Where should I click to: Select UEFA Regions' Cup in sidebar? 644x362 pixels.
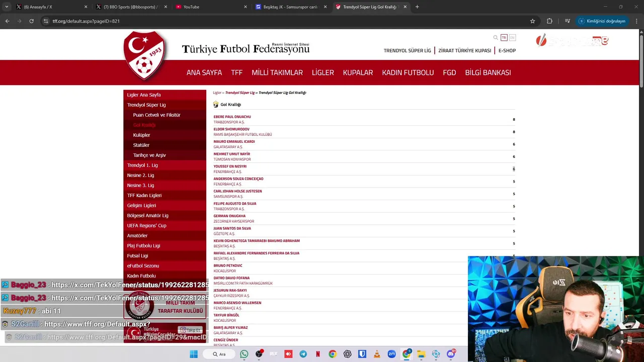165,226
